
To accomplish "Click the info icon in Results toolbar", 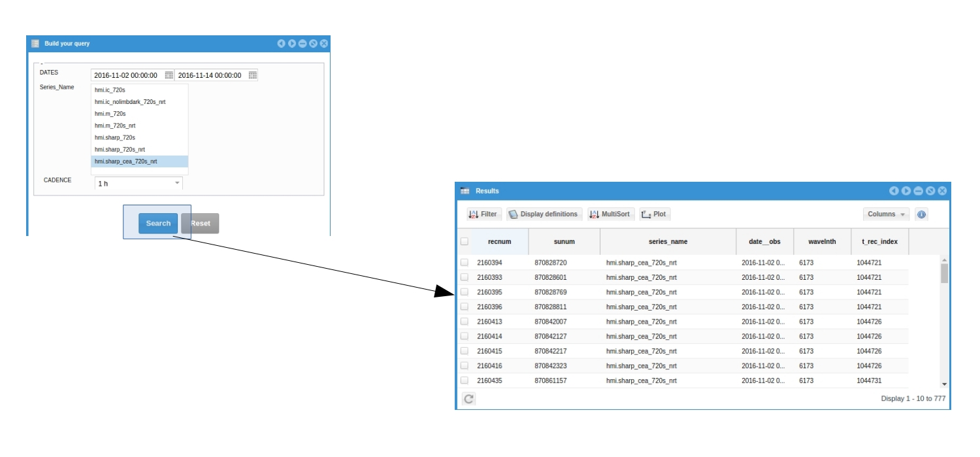I will click(x=921, y=214).
